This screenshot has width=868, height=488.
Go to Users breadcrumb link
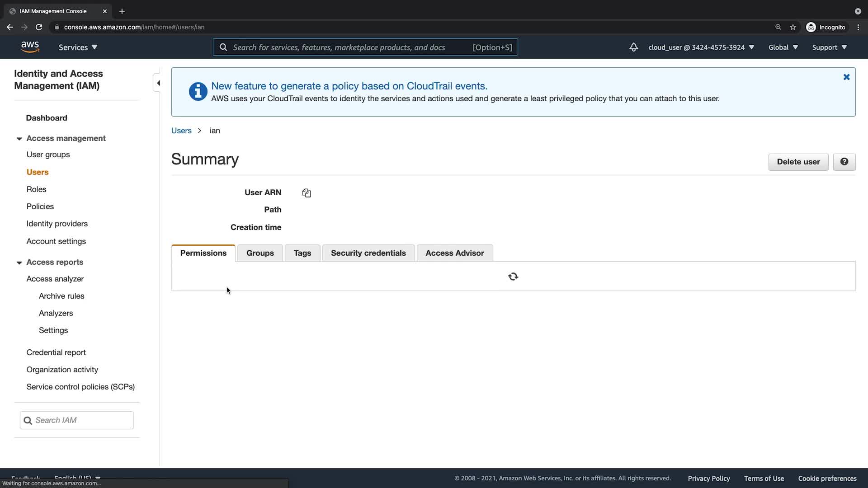point(181,131)
